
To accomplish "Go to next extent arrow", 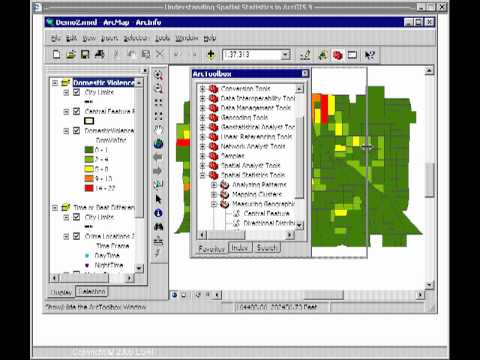I will click(x=158, y=171).
